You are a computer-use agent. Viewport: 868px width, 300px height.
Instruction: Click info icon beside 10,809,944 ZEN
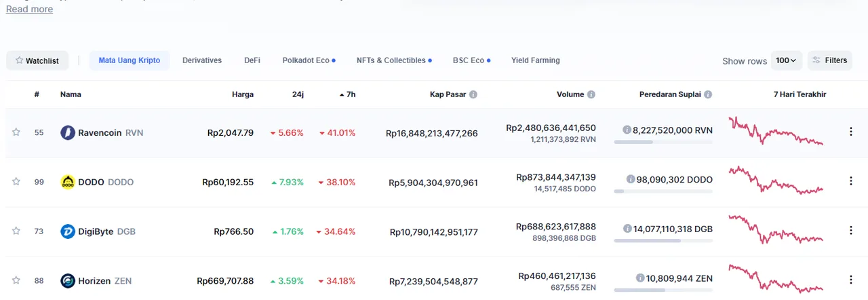click(640, 278)
